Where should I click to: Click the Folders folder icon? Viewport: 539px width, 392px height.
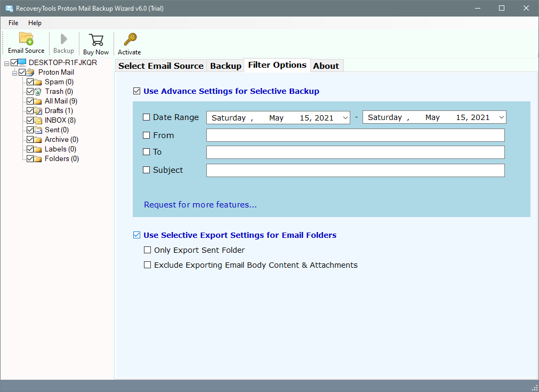(38, 159)
